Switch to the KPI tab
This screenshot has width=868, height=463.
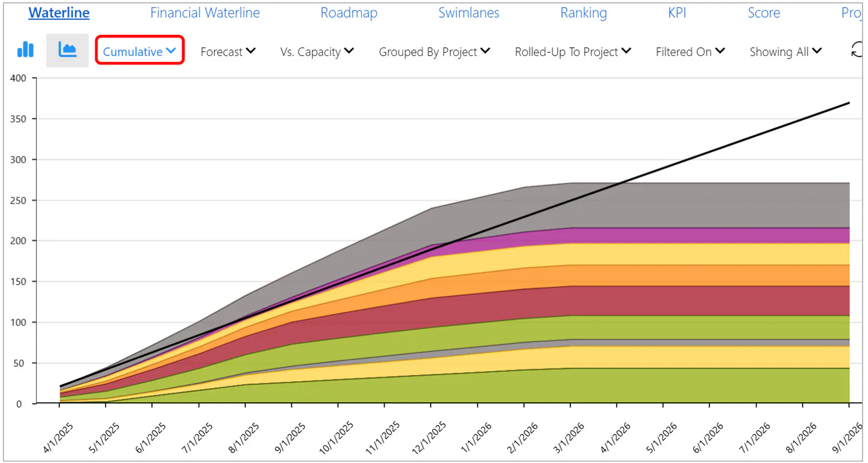(x=677, y=12)
